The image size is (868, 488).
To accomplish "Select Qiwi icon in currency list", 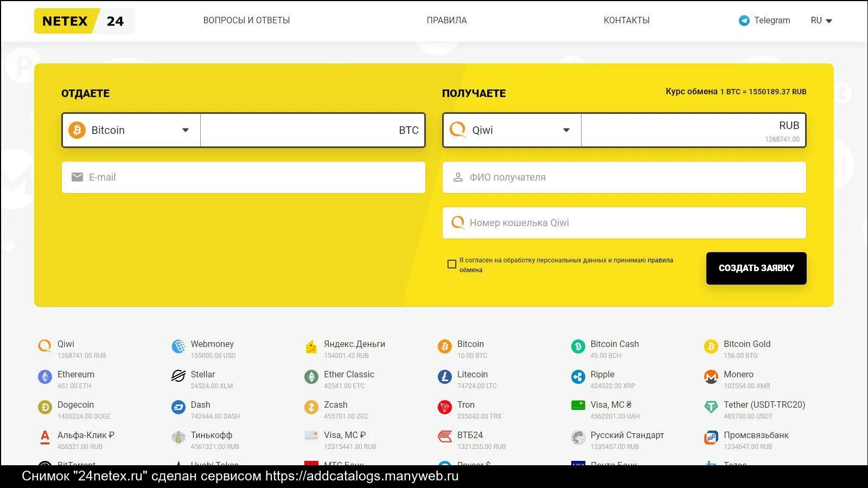I will point(44,346).
